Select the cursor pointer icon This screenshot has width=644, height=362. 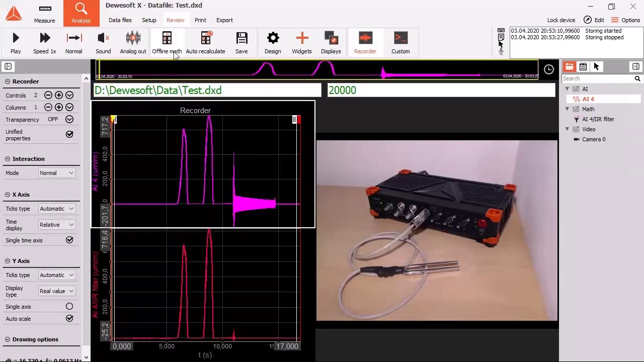596,66
